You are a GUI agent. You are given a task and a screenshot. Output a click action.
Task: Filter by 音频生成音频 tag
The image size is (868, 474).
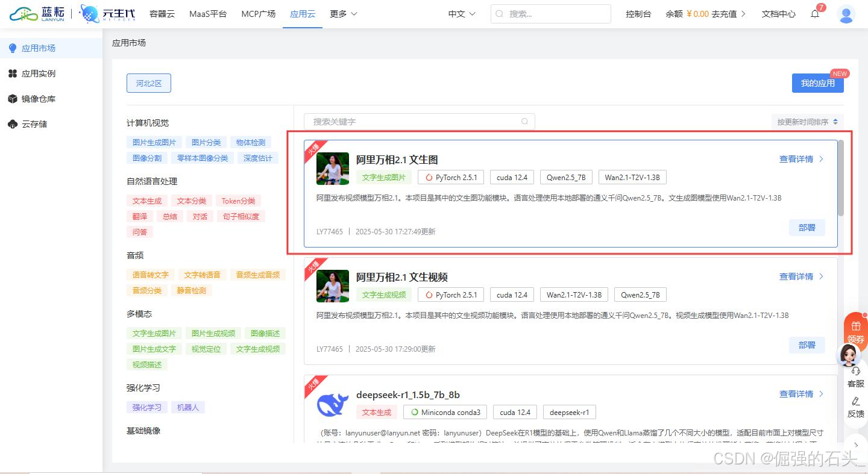tap(258, 275)
